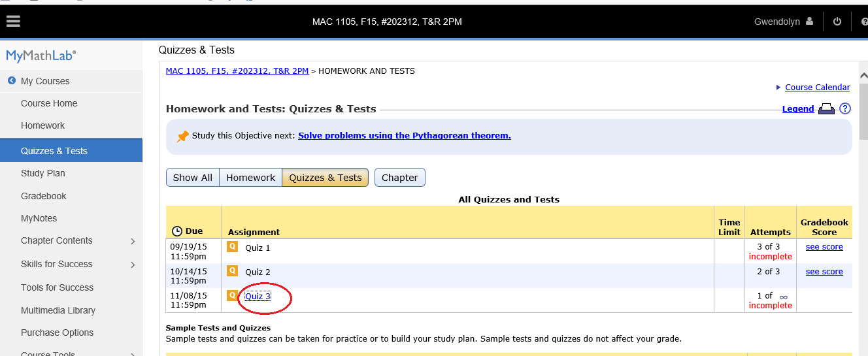Open Study Plan in sidebar

(43, 173)
